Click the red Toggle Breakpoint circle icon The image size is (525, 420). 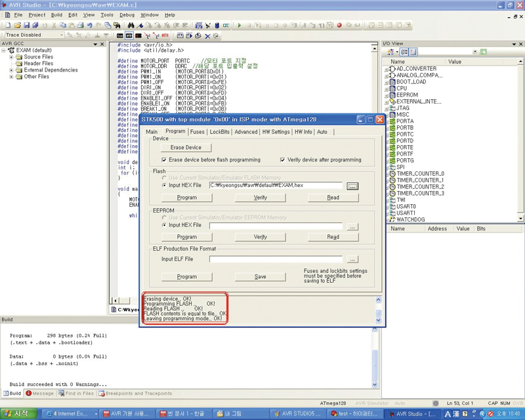point(339,25)
